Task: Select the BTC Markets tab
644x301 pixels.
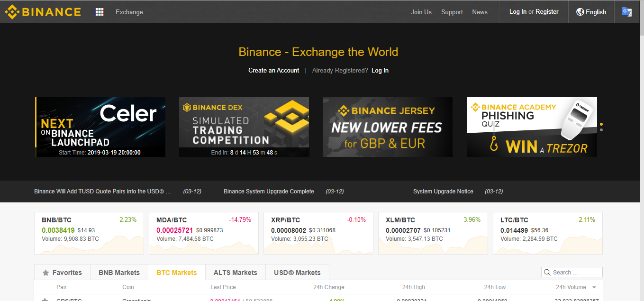Action: (177, 273)
